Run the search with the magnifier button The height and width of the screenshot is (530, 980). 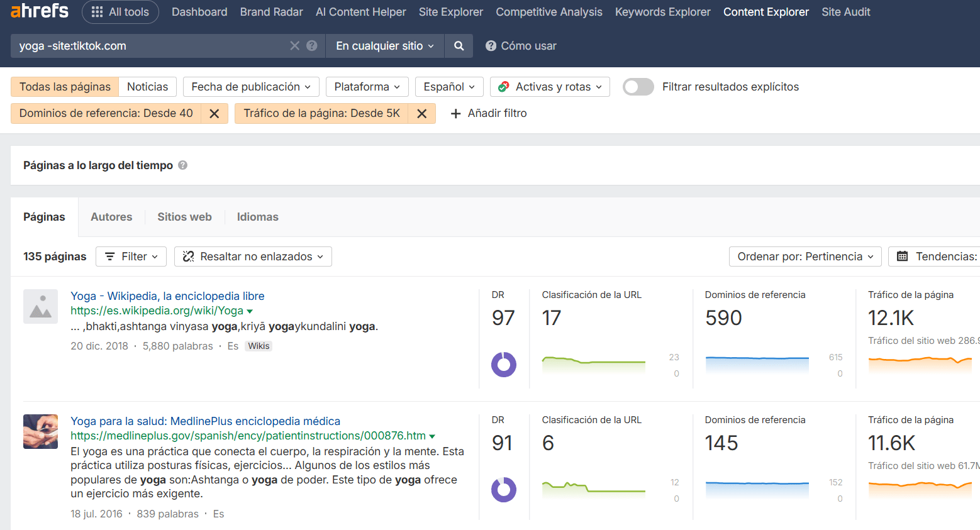(459, 46)
